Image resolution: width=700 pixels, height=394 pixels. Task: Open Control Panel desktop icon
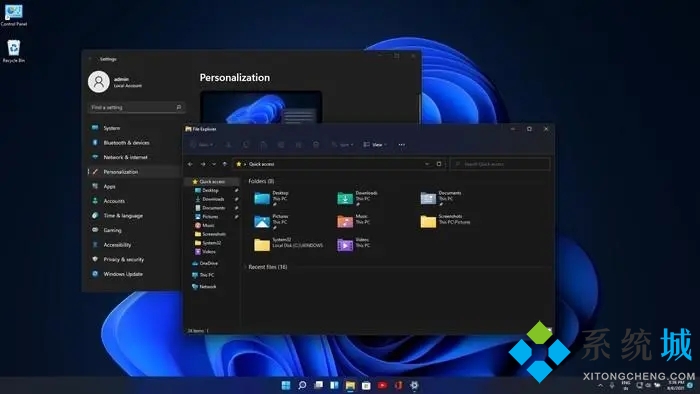(x=13, y=15)
